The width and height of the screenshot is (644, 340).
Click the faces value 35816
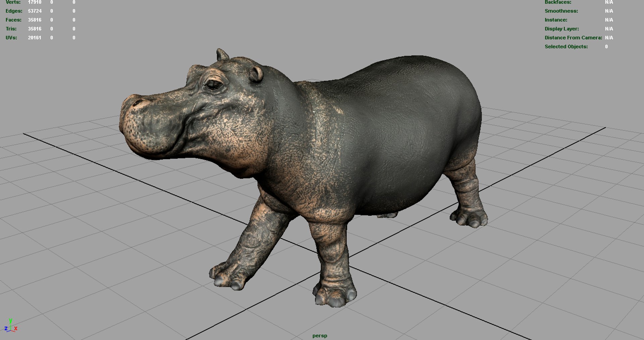click(x=35, y=20)
